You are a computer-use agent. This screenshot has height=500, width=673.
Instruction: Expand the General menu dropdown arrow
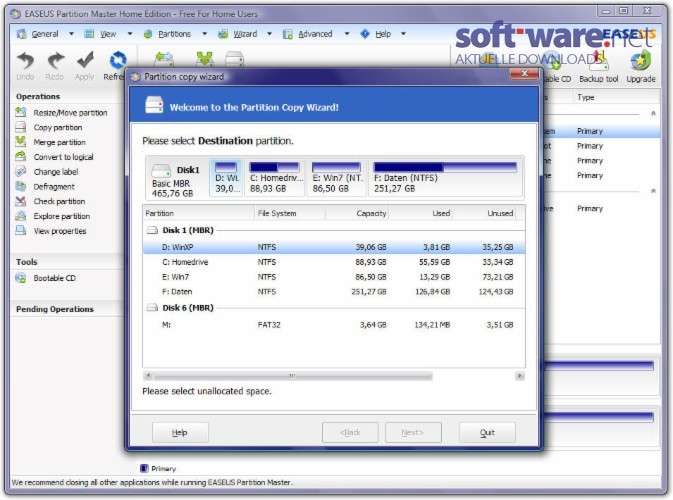coord(71,34)
